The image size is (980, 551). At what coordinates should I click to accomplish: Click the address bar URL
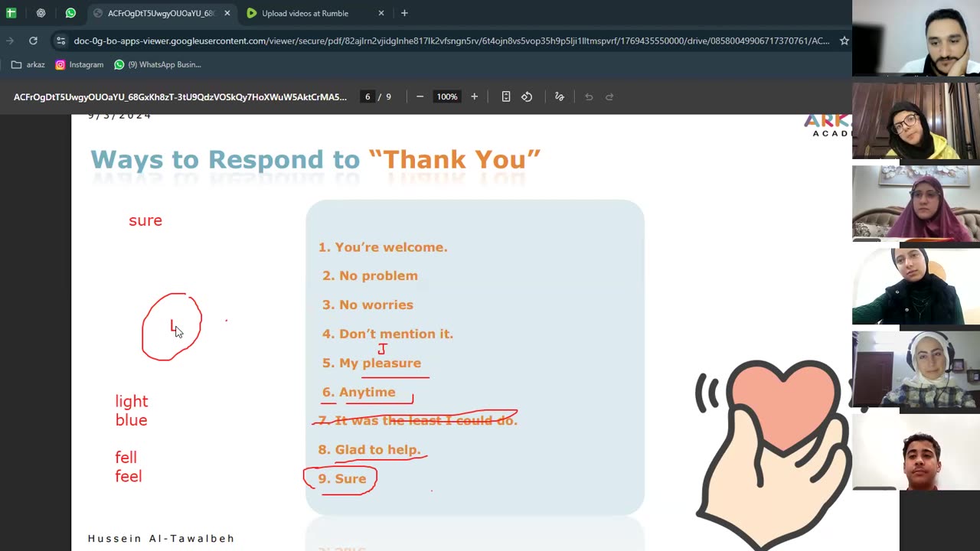(451, 41)
